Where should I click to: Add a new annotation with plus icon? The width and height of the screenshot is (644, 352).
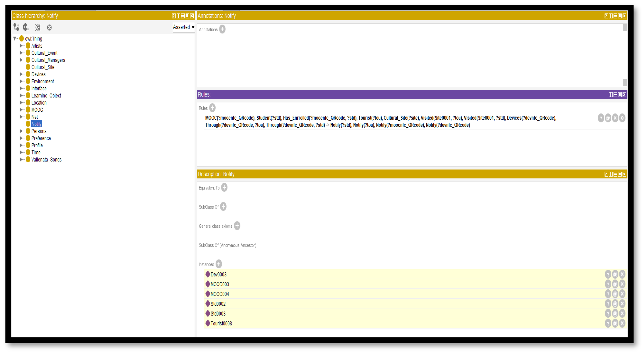coord(222,29)
